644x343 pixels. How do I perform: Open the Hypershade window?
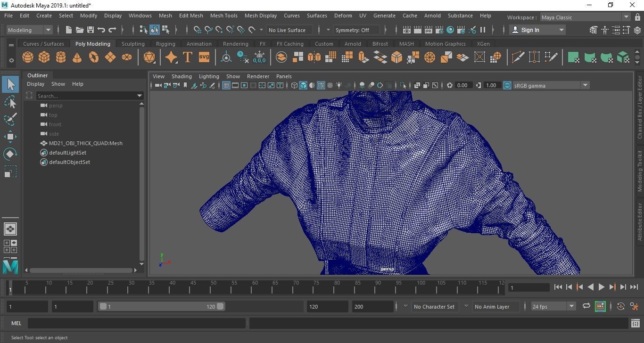tap(450, 30)
